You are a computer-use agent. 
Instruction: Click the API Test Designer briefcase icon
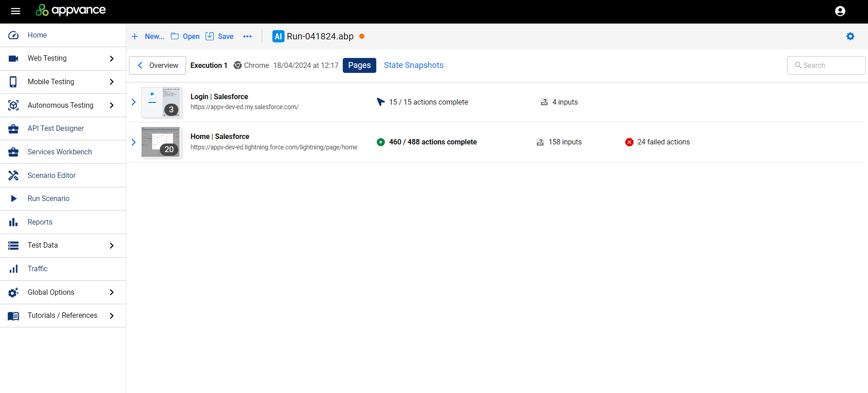tap(14, 129)
